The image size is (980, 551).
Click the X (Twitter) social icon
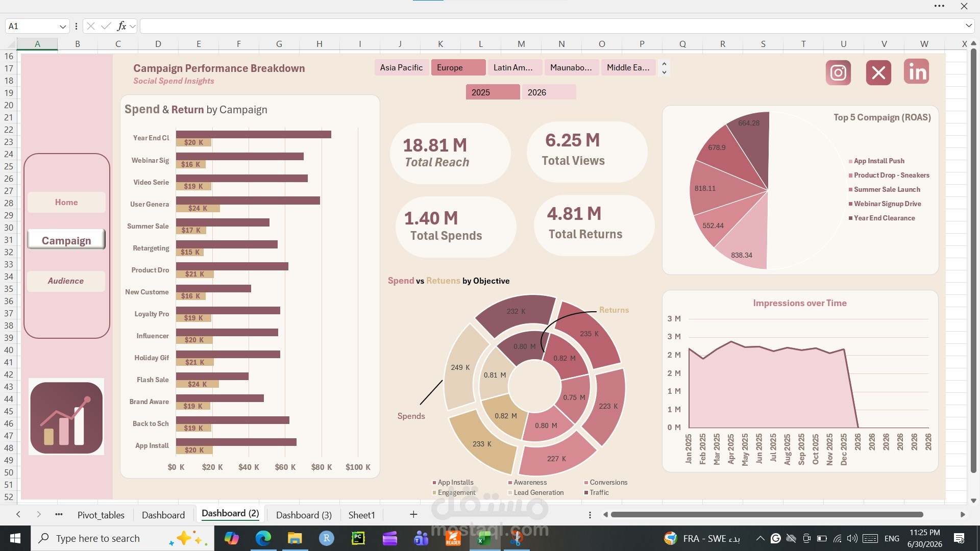click(878, 72)
